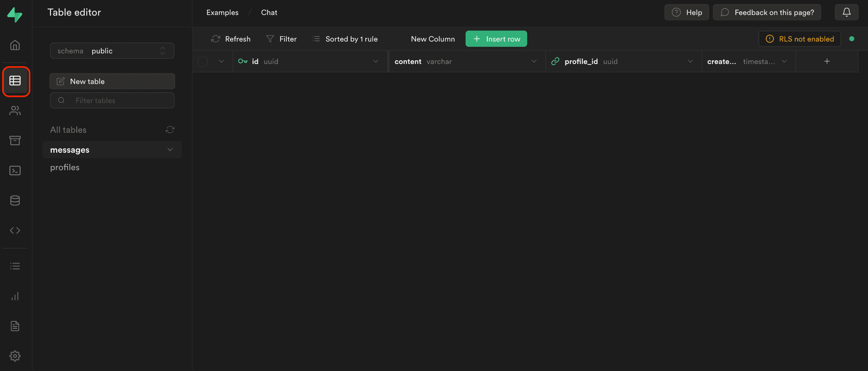Open the project settings gear icon

[15, 356]
